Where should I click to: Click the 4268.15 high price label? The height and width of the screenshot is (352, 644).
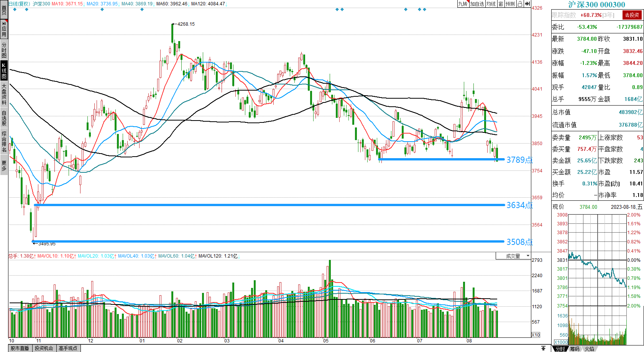coord(186,24)
